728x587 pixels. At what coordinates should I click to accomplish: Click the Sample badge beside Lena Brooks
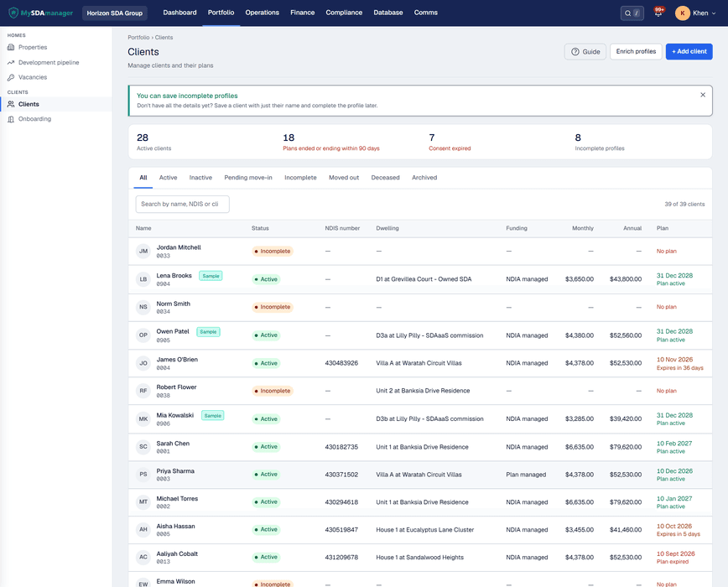click(x=211, y=276)
